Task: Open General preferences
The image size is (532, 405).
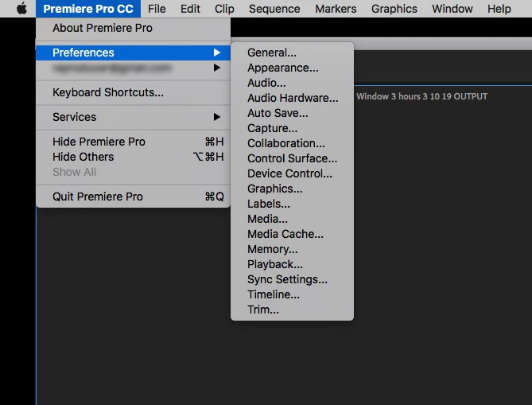Action: pyautogui.click(x=292, y=53)
